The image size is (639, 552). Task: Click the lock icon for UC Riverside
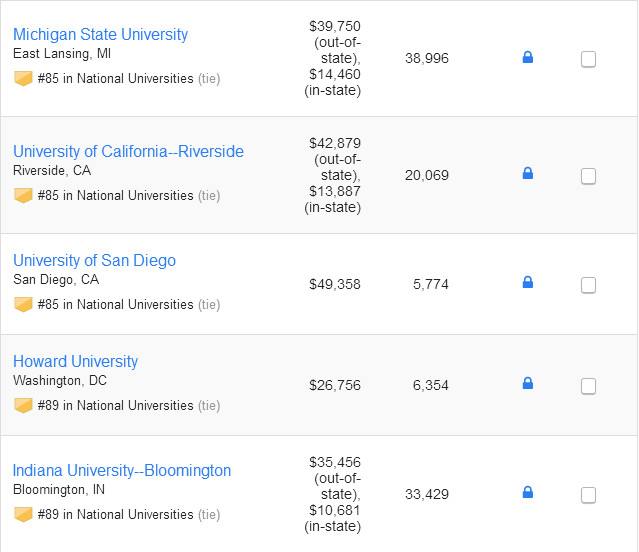pyautogui.click(x=528, y=174)
